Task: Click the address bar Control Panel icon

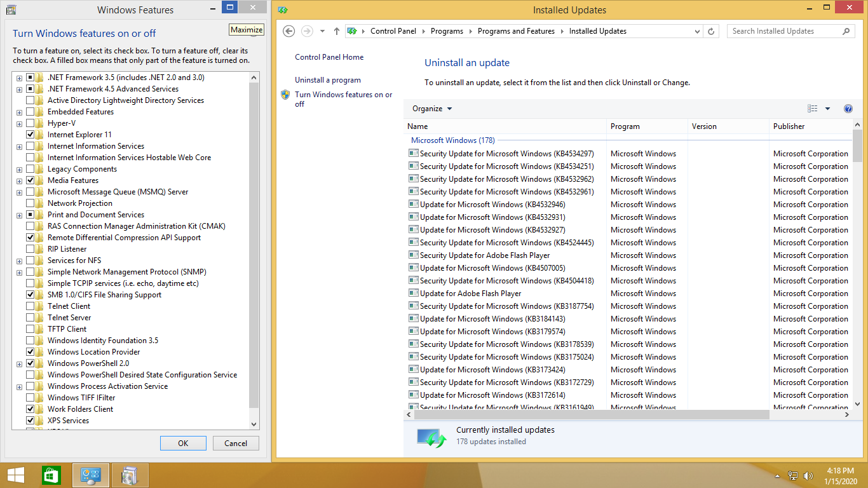Action: click(x=352, y=31)
